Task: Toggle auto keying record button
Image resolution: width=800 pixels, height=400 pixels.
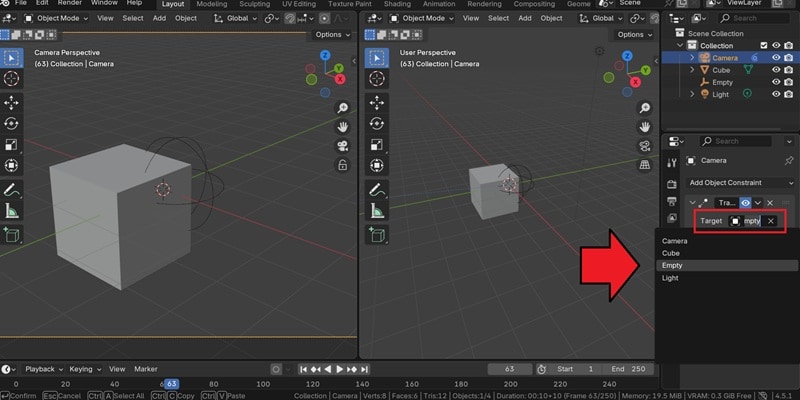Action: (x=276, y=369)
